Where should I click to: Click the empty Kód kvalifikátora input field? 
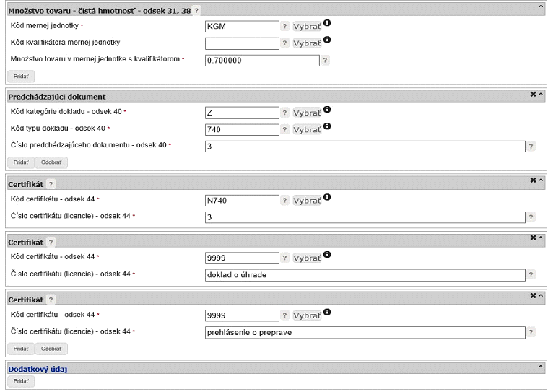(242, 43)
